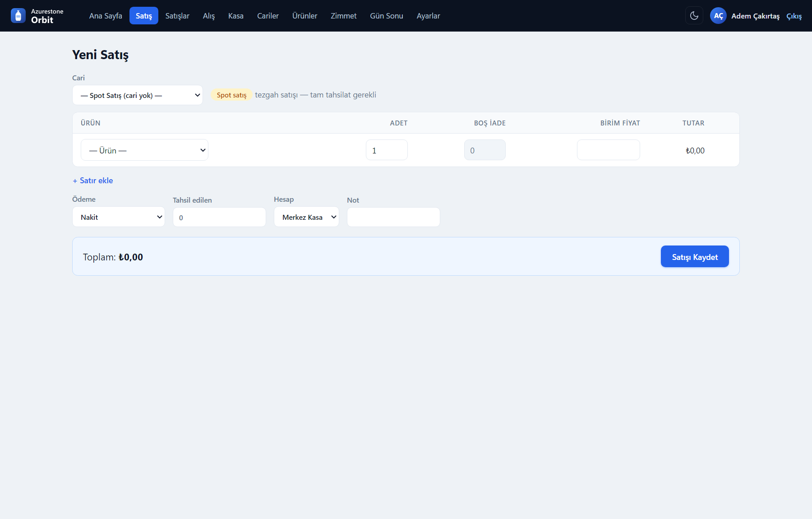Go to Ürünler
This screenshot has width=812, height=519.
pos(305,16)
